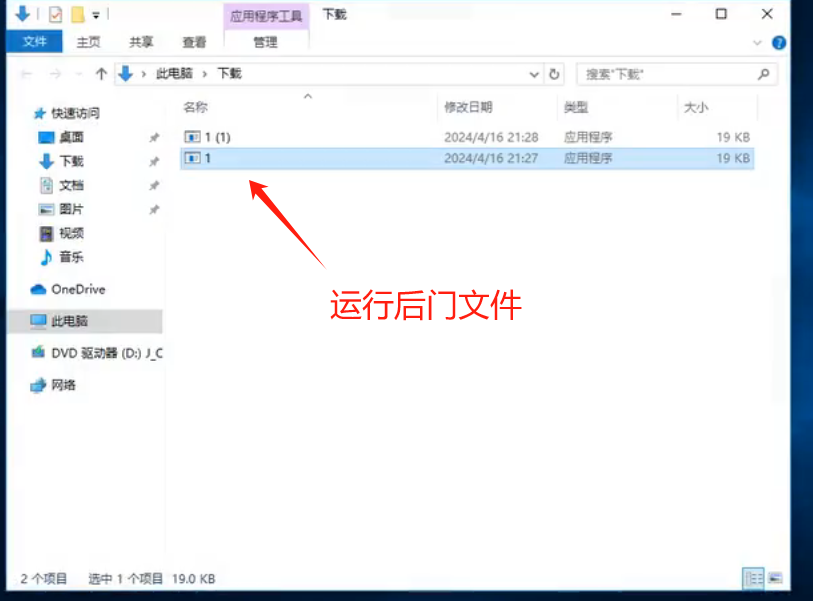
Task: Click the DVD drive icon
Action: tap(38, 353)
